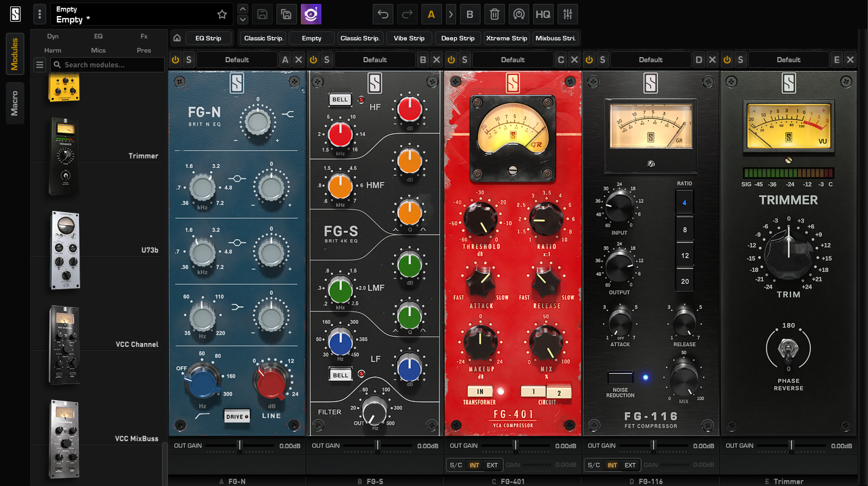Solo slot A using its S icon
This screenshot has height=486, width=868.
(x=189, y=60)
